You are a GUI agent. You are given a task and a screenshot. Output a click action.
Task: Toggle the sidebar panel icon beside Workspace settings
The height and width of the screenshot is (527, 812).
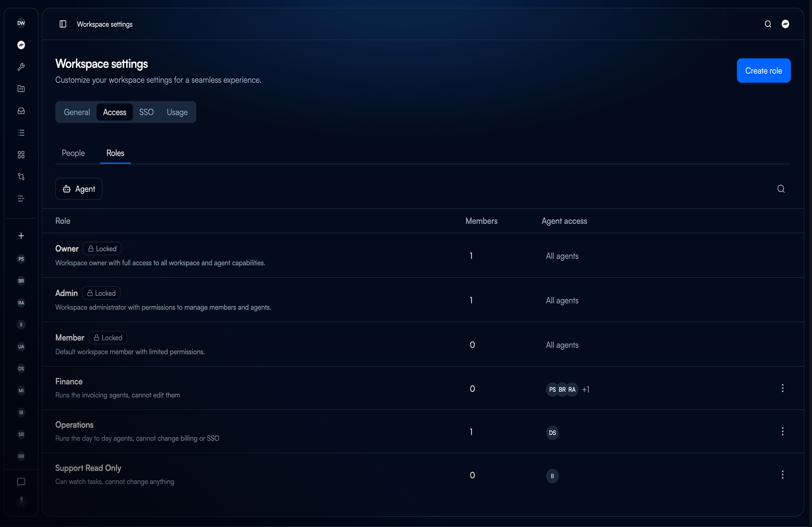pos(63,24)
